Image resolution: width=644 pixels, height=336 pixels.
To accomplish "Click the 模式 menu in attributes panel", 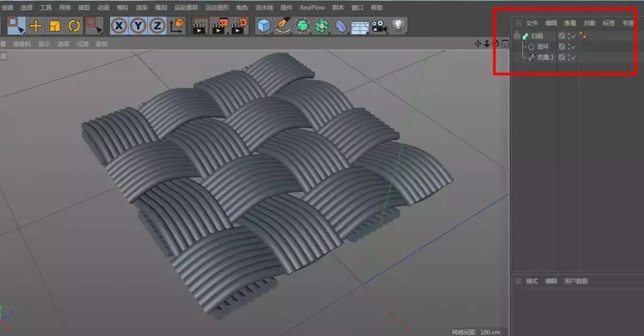I will tap(531, 281).
